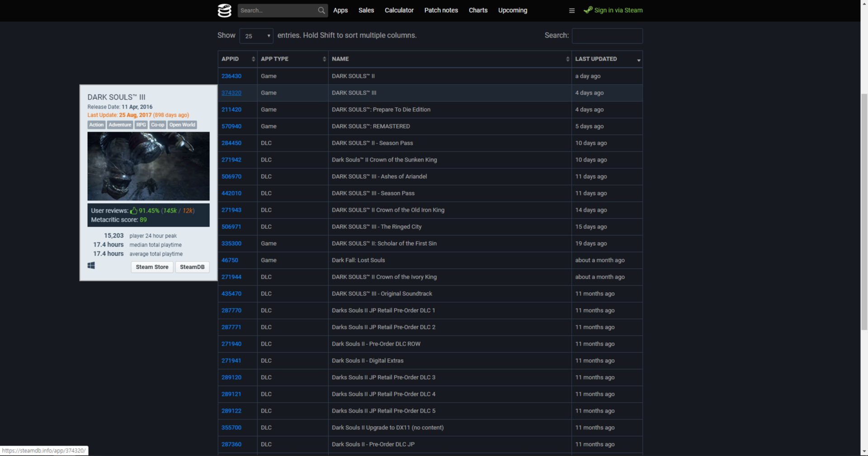Click the "DARK SOULS™: REMASTERED" name cell

click(450, 126)
